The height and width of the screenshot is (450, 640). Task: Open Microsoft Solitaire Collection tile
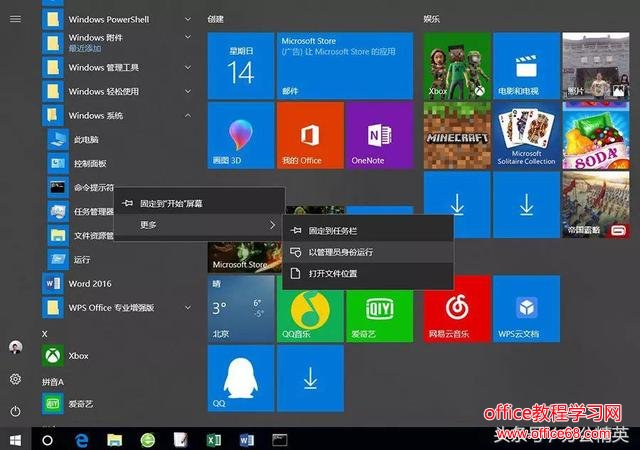[527, 136]
